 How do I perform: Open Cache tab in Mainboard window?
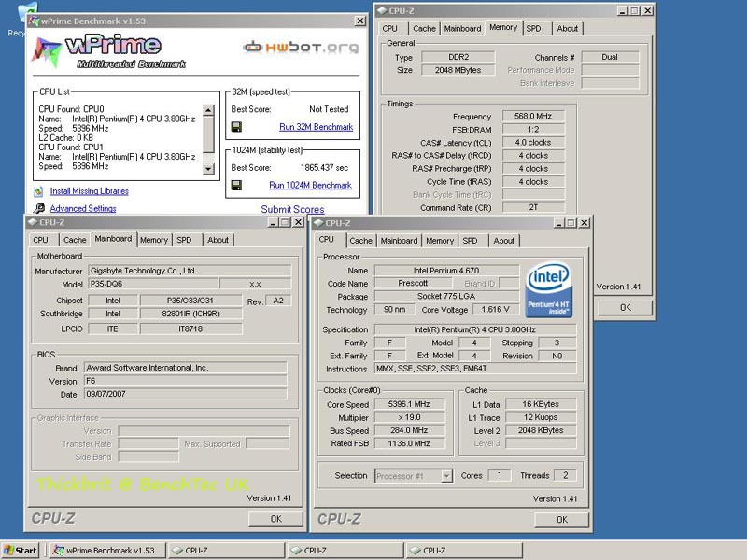coord(75,240)
